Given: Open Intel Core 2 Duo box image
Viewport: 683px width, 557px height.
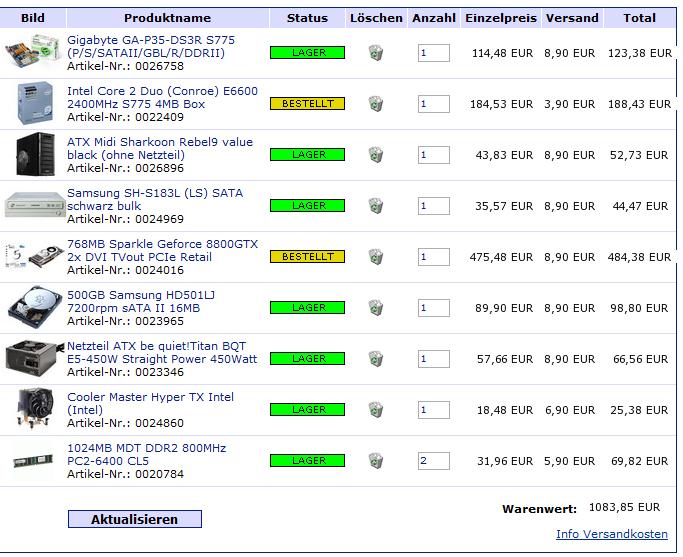Looking at the screenshot, I should point(34,103).
